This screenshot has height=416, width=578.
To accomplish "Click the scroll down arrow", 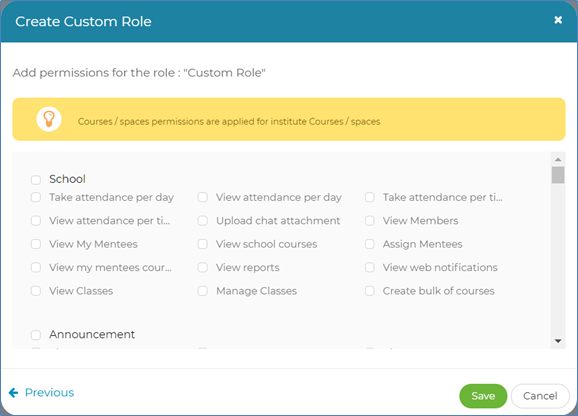I will point(558,341).
